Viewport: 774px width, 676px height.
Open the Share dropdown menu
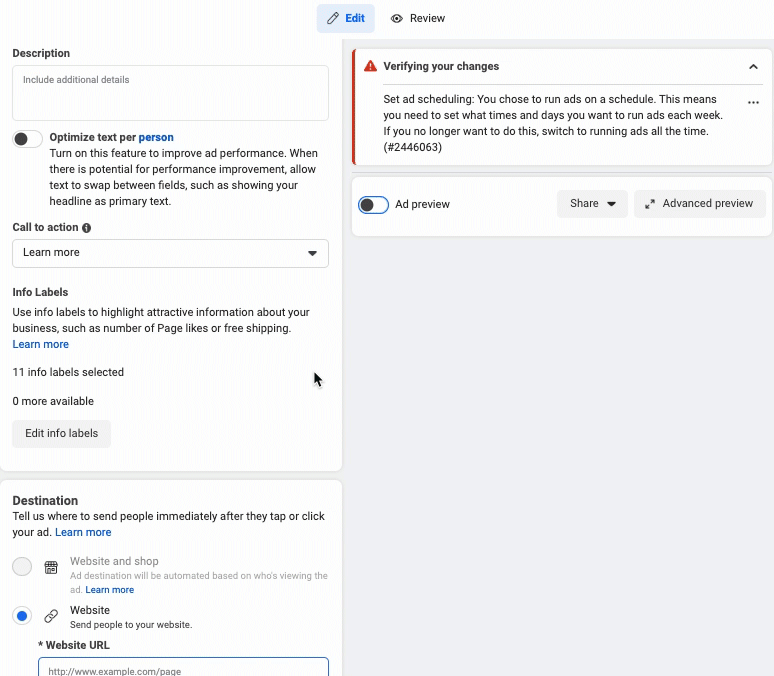[x=592, y=204]
